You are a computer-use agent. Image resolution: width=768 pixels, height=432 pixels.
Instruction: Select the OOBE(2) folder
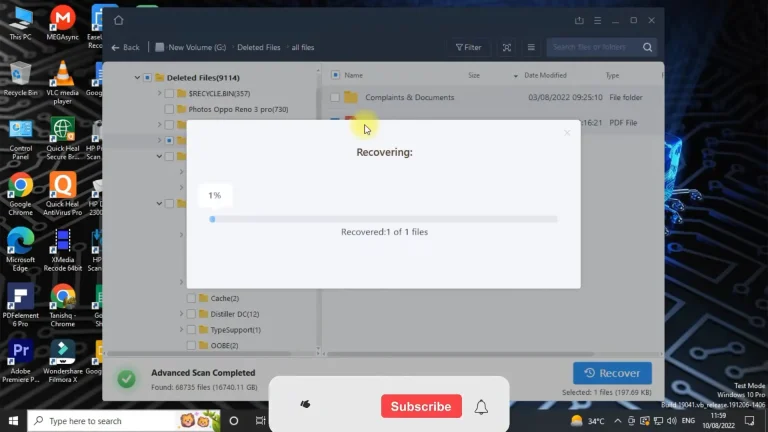point(224,345)
